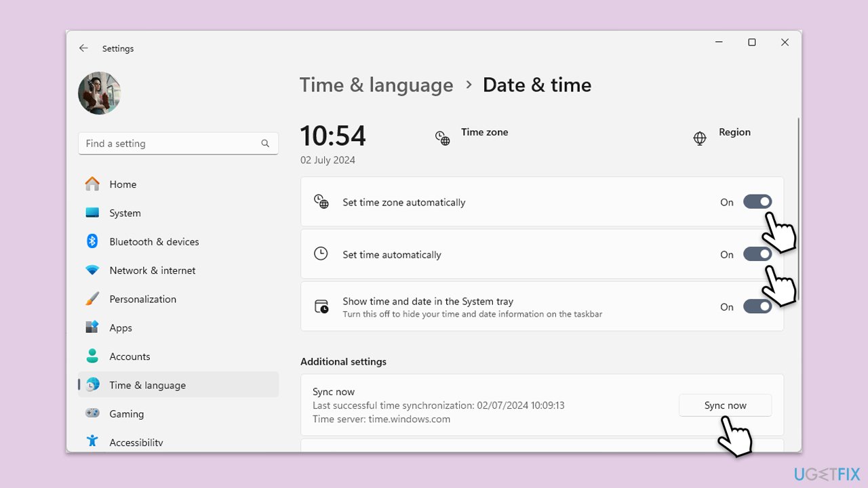Toggle Set time zone automatically
Image resolution: width=868 pixels, height=488 pixels.
coord(757,202)
